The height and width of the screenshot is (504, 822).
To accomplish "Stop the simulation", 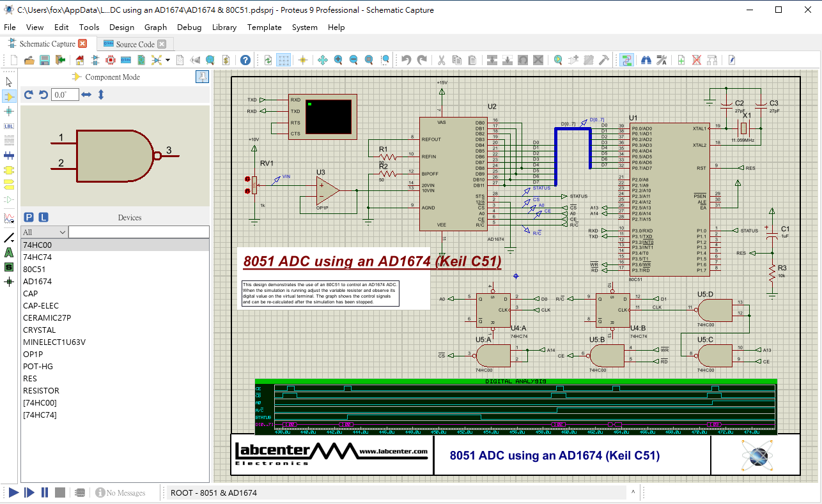I will (59, 493).
